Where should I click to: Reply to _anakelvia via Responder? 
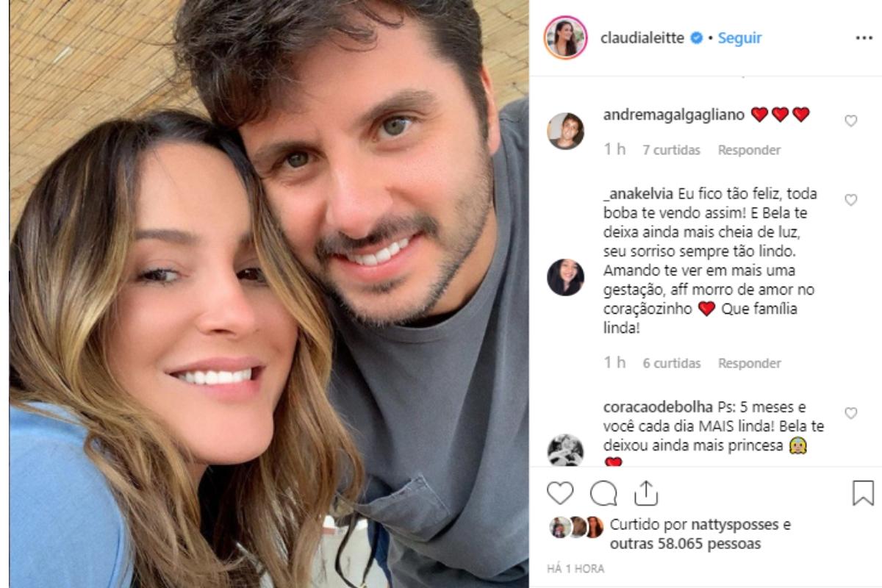(750, 363)
